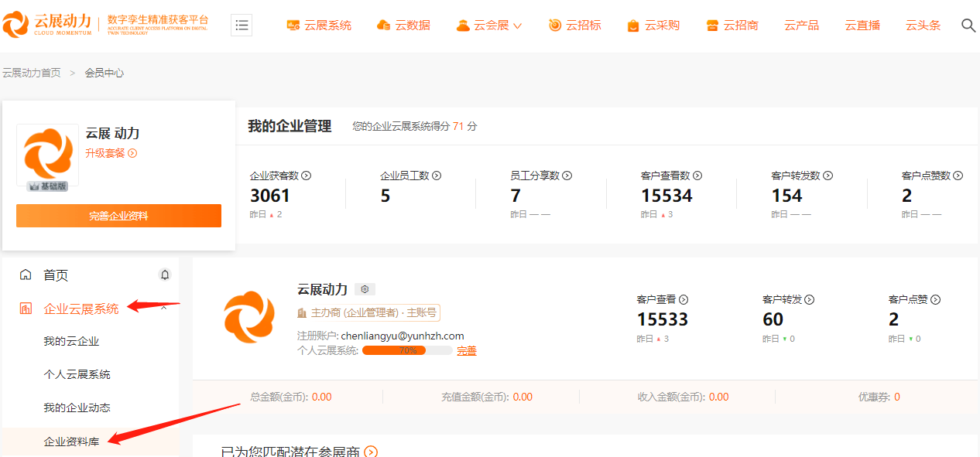Image resolution: width=980 pixels, height=457 pixels.
Task: Click the 完善 link beside progress bar
Action: tap(467, 351)
